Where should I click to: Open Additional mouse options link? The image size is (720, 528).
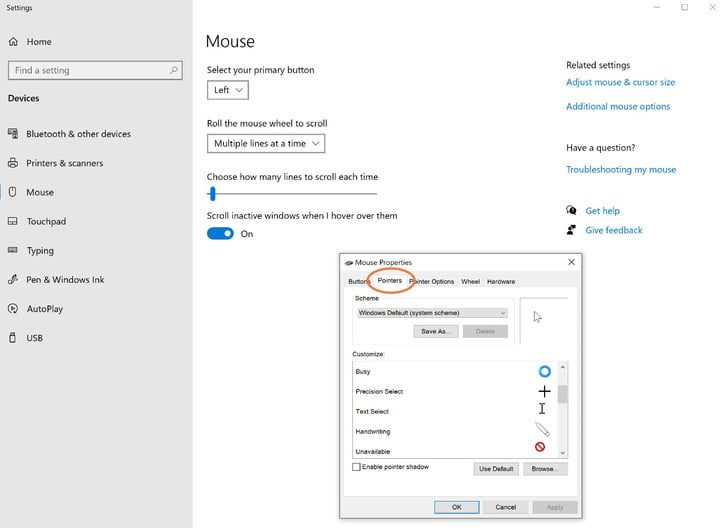[618, 107]
